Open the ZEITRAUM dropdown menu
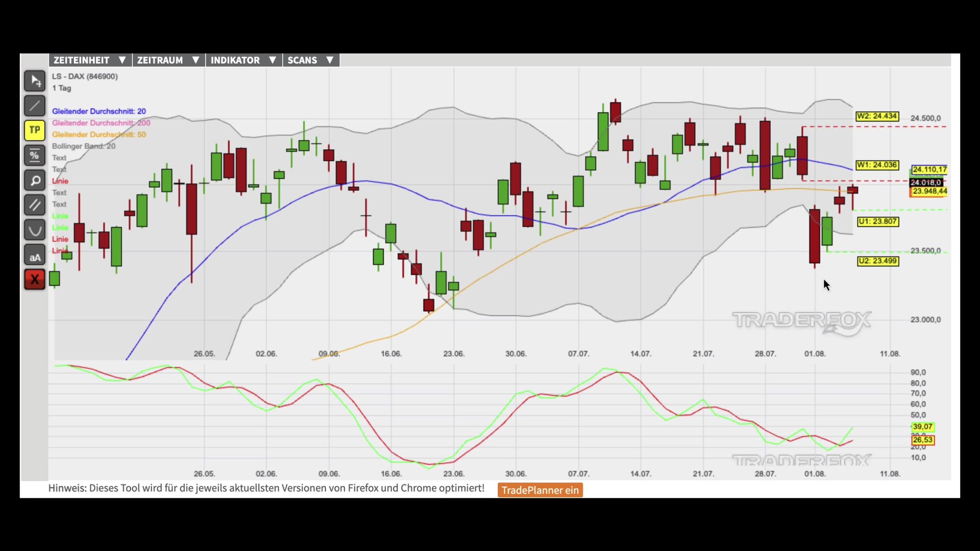The height and width of the screenshot is (551, 980). coord(168,60)
